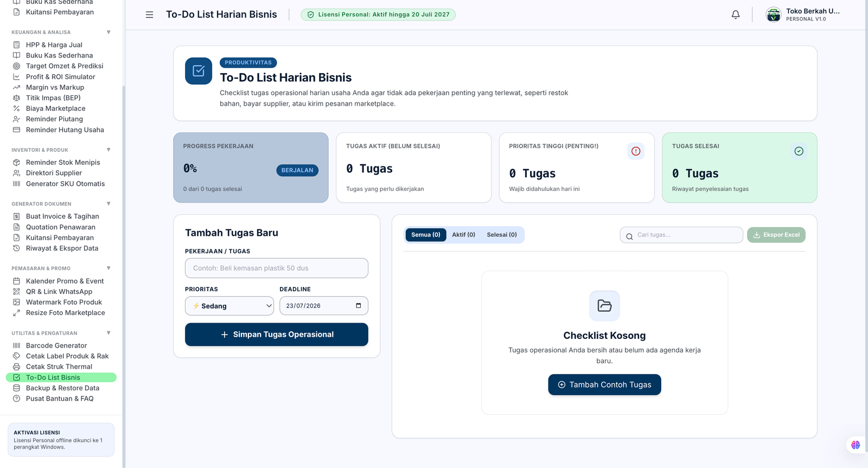Viewport: 868px width, 468px height.
Task: Click Tambah Contoh Tugas button
Action: pyautogui.click(x=605, y=385)
